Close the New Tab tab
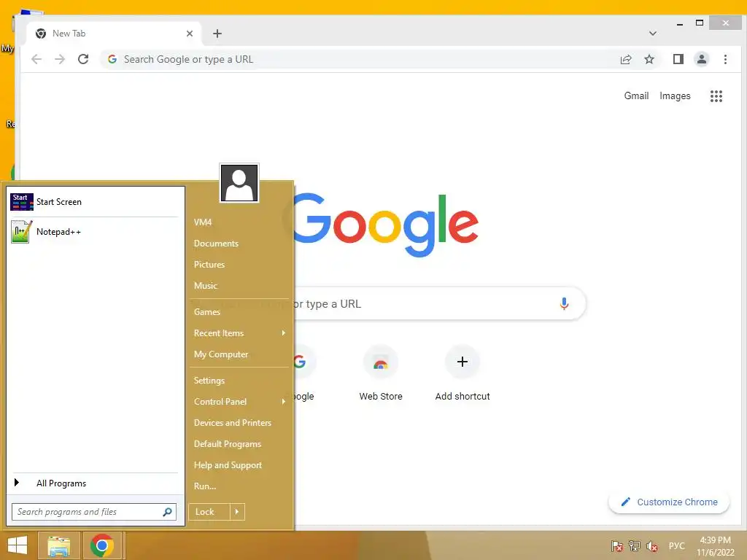Screen dimensions: 747x560 pyautogui.click(x=190, y=34)
